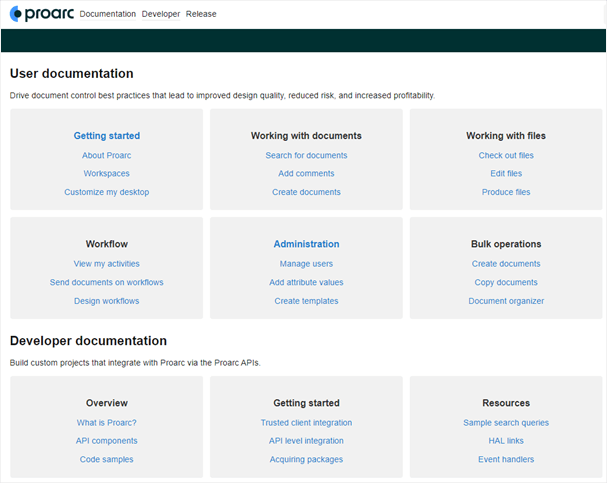
Task: Open the Developer menu item
Action: (161, 14)
